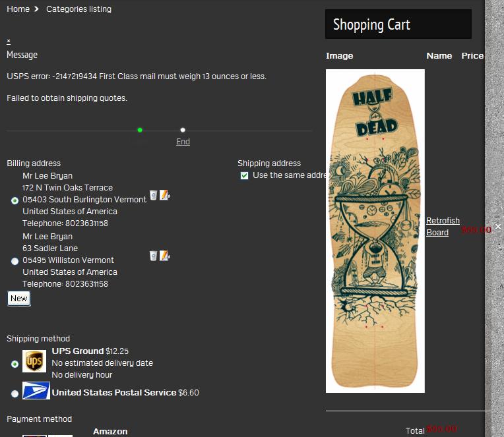
Task: Click the New address button
Action: (x=19, y=299)
